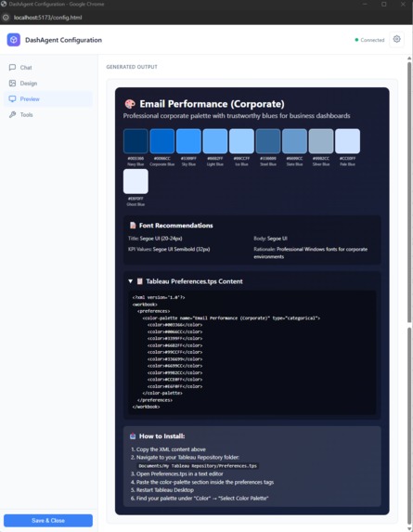Click the Find your palette under Color step

(x=200, y=498)
